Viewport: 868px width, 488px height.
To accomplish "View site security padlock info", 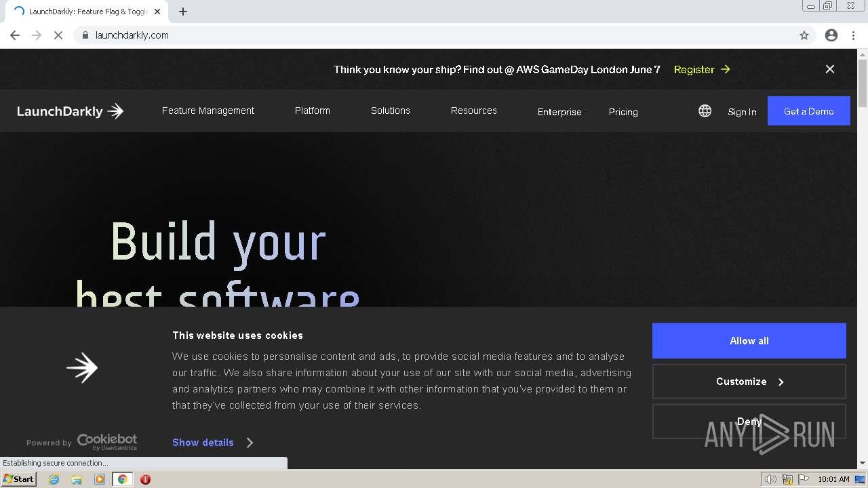I will tap(85, 35).
